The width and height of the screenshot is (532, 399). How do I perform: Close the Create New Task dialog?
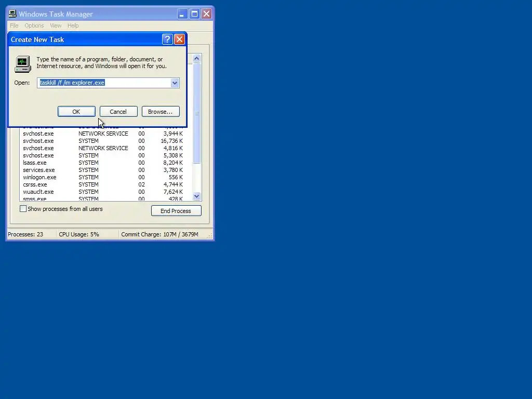[179, 39]
